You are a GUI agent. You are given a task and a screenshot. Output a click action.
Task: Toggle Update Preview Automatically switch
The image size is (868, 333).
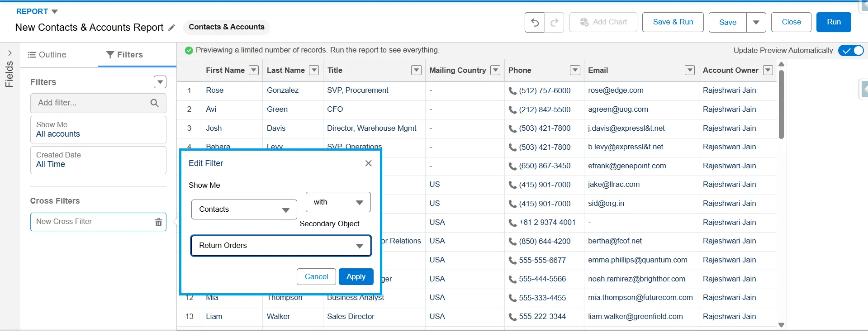pyautogui.click(x=851, y=51)
